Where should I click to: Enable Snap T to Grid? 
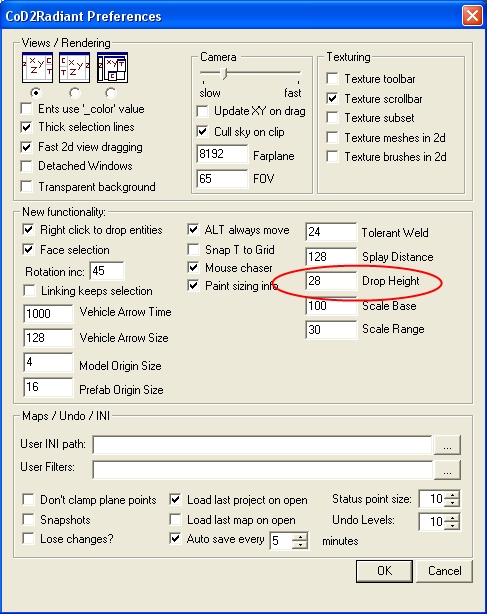pyautogui.click(x=193, y=249)
